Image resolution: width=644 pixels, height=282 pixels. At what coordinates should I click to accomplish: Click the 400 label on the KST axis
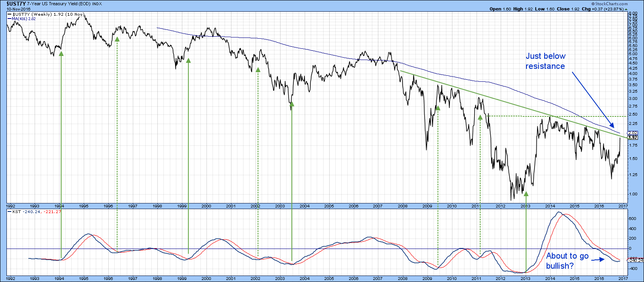tap(633, 229)
